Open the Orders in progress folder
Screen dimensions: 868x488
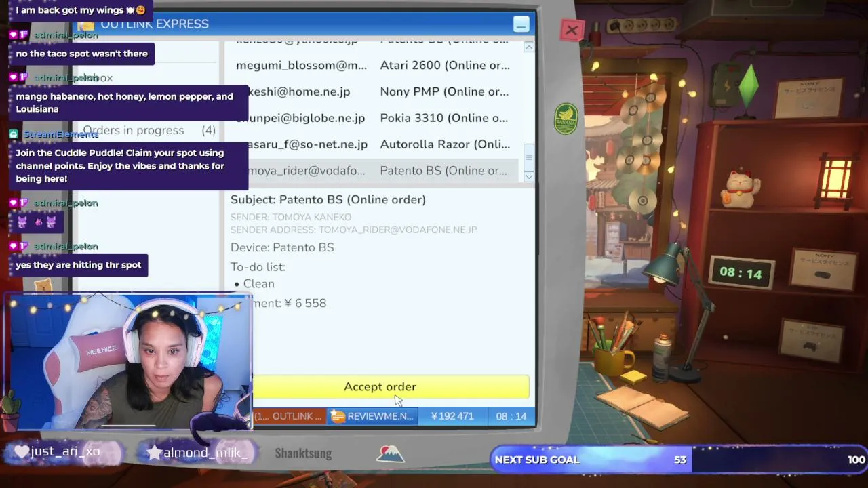point(149,130)
